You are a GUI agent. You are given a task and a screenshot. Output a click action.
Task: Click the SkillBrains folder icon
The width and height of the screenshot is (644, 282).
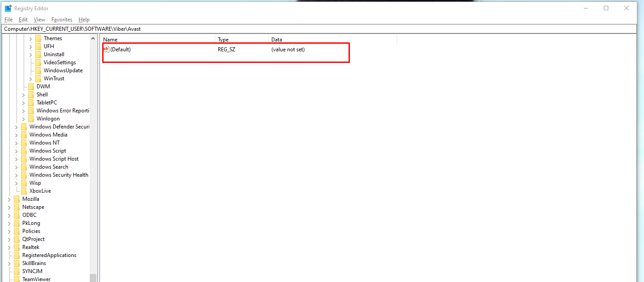click(17, 263)
